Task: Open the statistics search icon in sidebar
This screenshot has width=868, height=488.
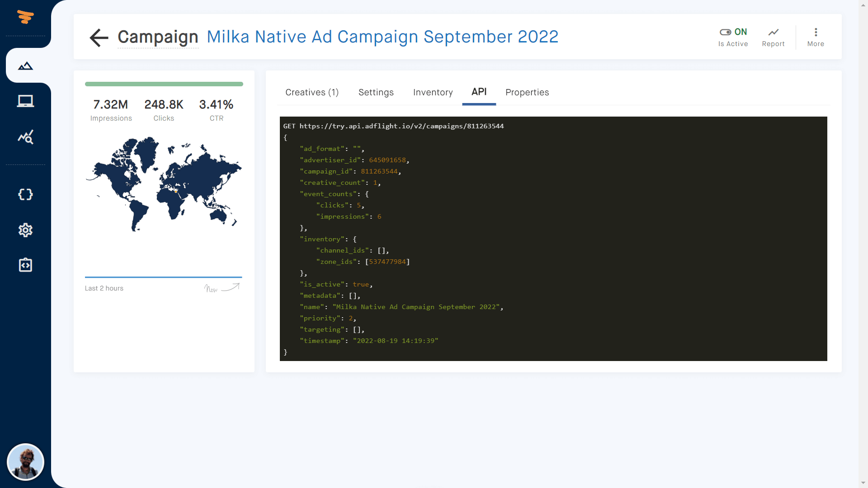Action: pos(26,137)
